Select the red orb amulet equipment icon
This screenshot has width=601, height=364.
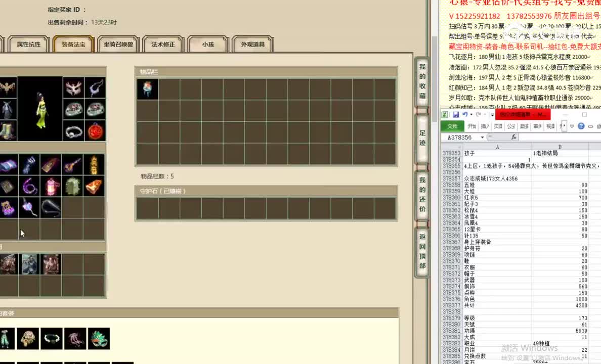(95, 130)
